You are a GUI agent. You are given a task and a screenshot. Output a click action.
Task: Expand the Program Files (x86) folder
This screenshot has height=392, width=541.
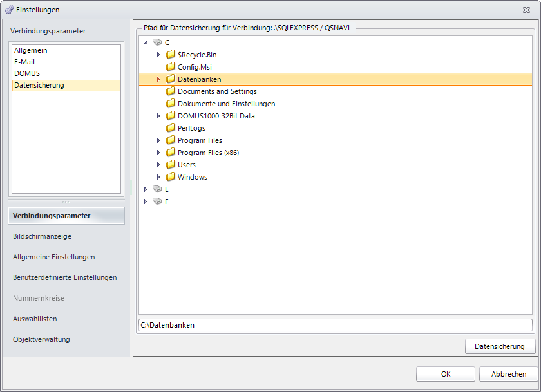coord(158,153)
